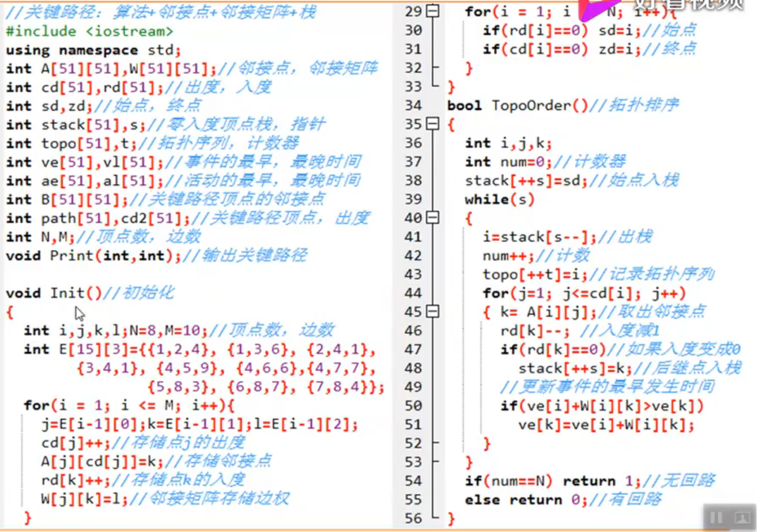Click the 'int N,M;' declaration
Viewport: 757px width, 532px height.
[x=41, y=237]
